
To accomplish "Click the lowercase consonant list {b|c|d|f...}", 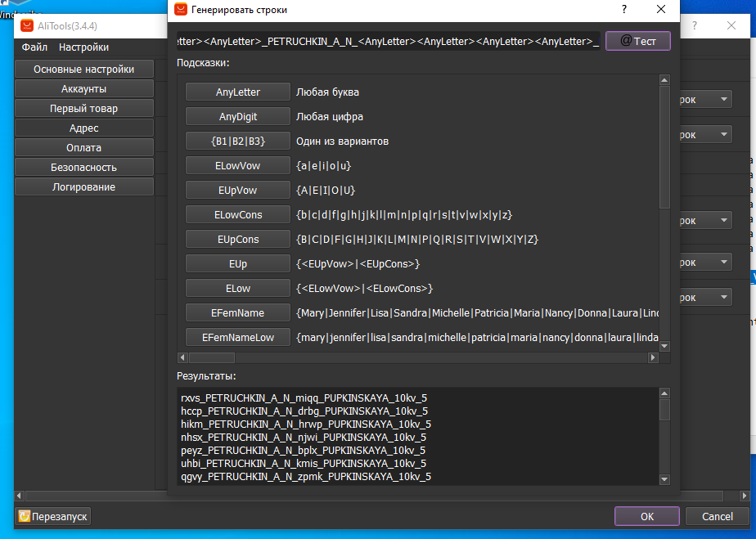I will [x=404, y=215].
